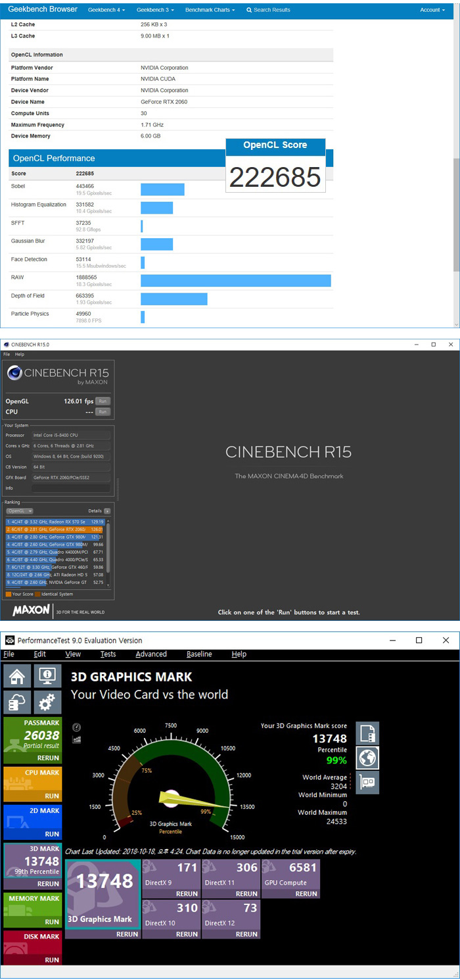The height and width of the screenshot is (980, 460).
Task: Open PerformanceTest Help menu
Action: tap(239, 654)
